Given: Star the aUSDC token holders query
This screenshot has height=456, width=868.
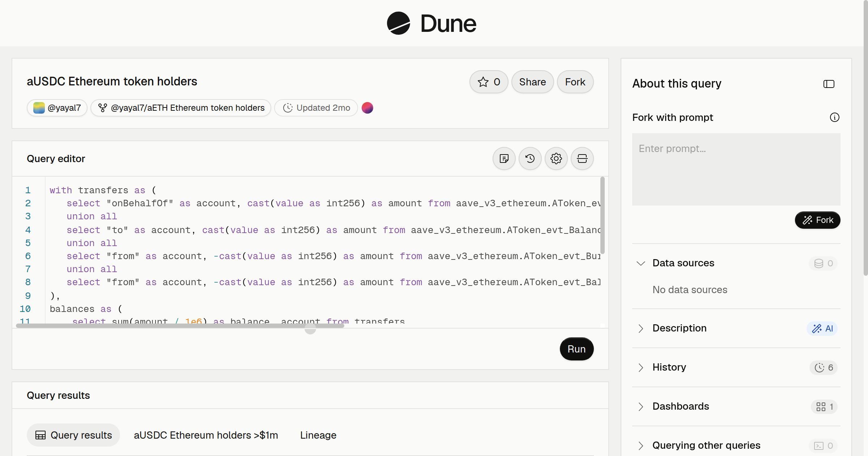Looking at the screenshot, I should pos(489,82).
